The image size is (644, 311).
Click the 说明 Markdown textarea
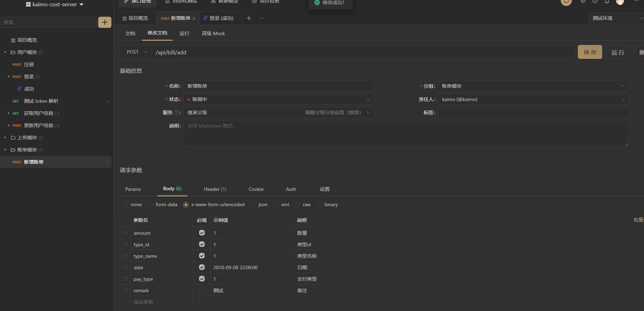[406, 133]
